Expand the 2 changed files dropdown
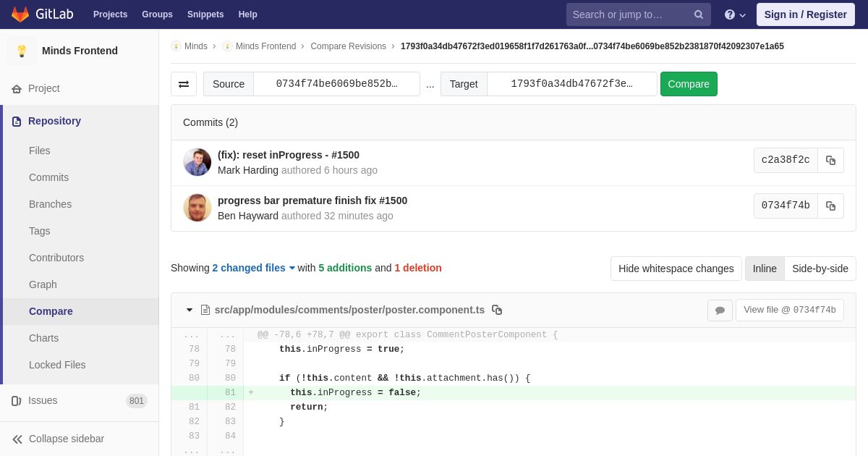The width and height of the screenshot is (868, 456). (254, 268)
